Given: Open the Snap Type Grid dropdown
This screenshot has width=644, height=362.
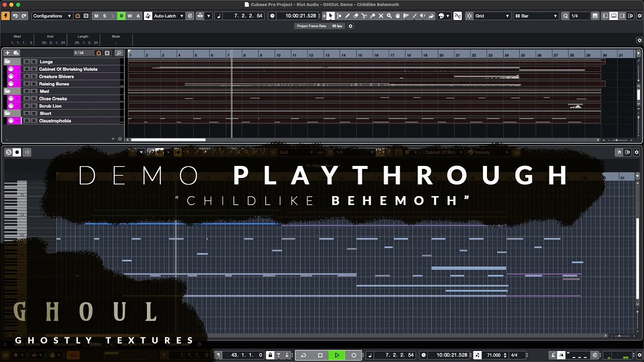Looking at the screenshot, I should point(493,16).
